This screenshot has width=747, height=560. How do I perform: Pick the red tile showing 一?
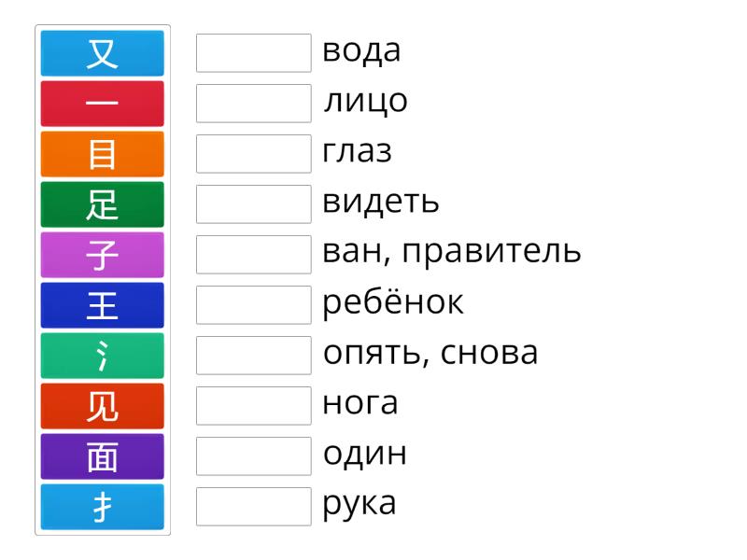(x=103, y=103)
